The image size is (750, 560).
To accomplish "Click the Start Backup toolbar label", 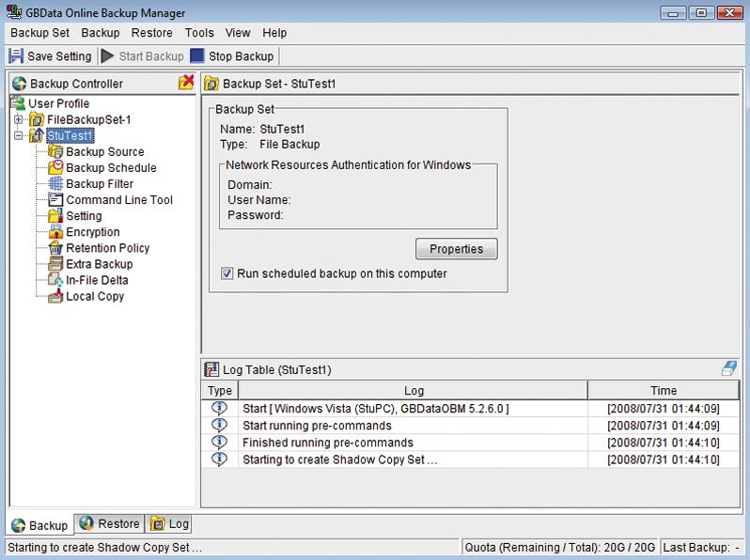I will tap(151, 56).
